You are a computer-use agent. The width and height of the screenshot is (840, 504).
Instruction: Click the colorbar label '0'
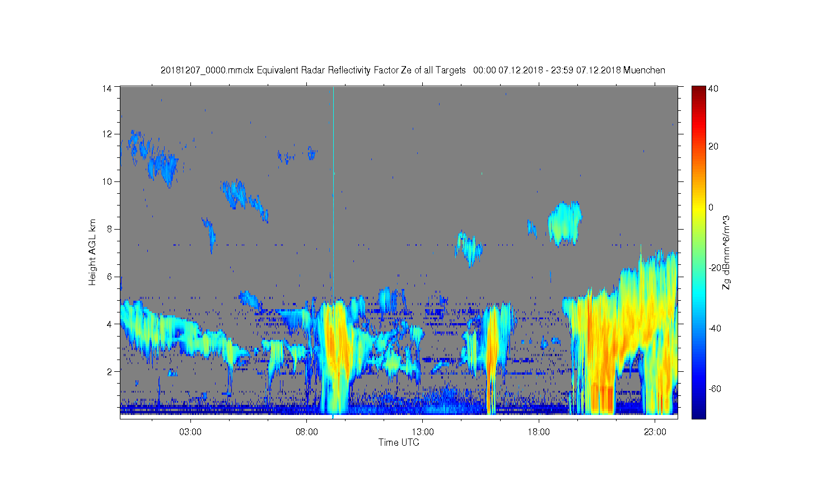(711, 207)
